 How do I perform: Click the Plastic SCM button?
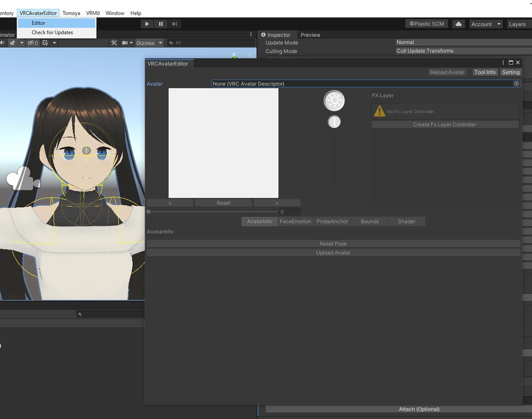(x=426, y=24)
